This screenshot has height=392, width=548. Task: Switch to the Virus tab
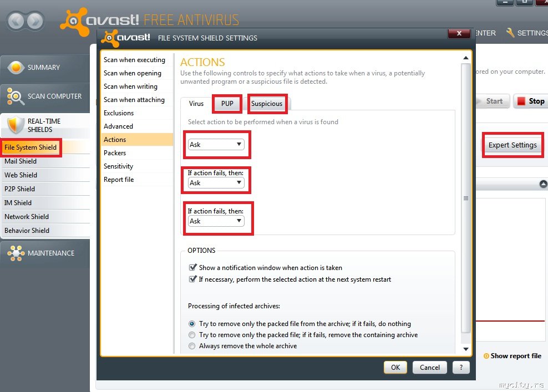196,104
